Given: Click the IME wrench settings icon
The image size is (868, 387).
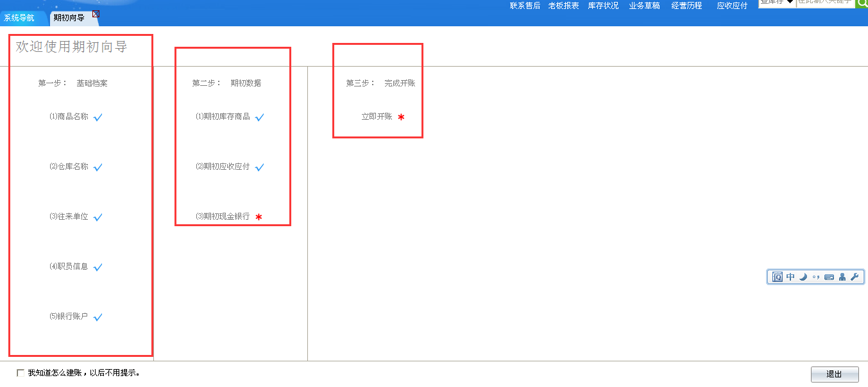Looking at the screenshot, I should pos(855,277).
